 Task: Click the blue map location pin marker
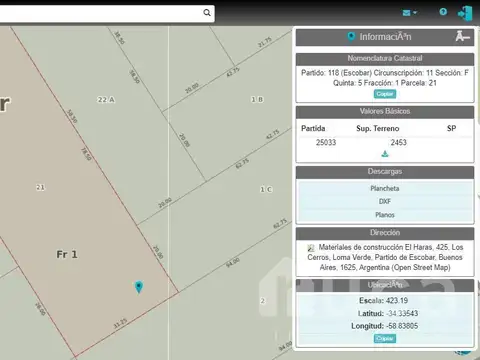pos(139,287)
